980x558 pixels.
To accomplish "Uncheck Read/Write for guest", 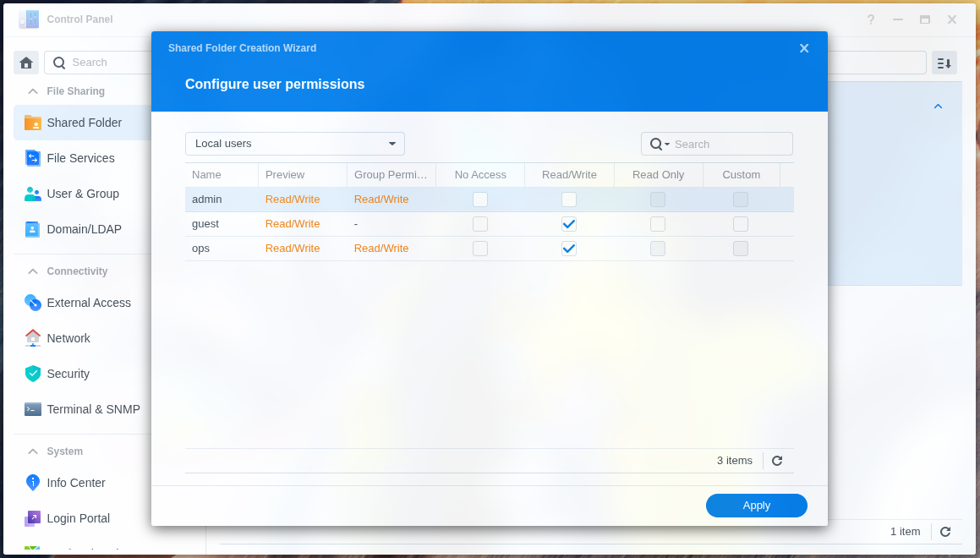I will tap(569, 224).
